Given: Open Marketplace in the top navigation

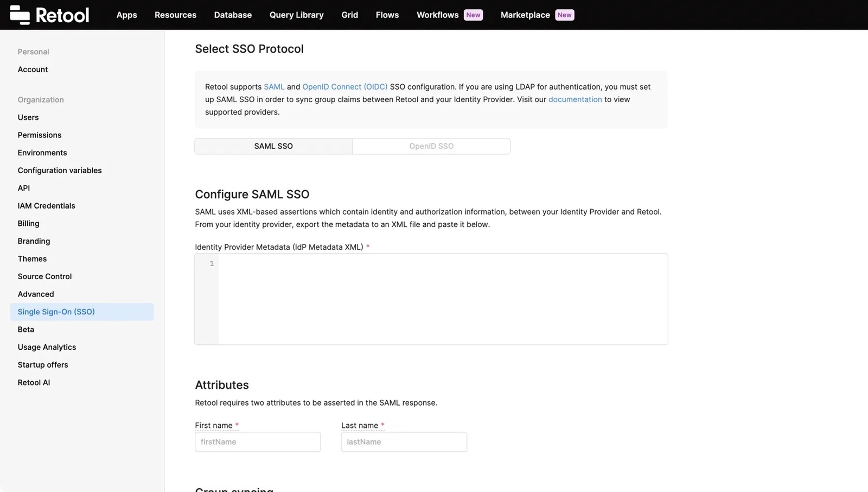Looking at the screenshot, I should click(x=525, y=15).
